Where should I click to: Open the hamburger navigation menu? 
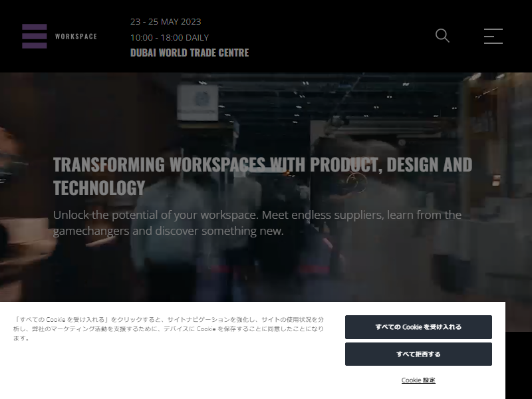[493, 36]
